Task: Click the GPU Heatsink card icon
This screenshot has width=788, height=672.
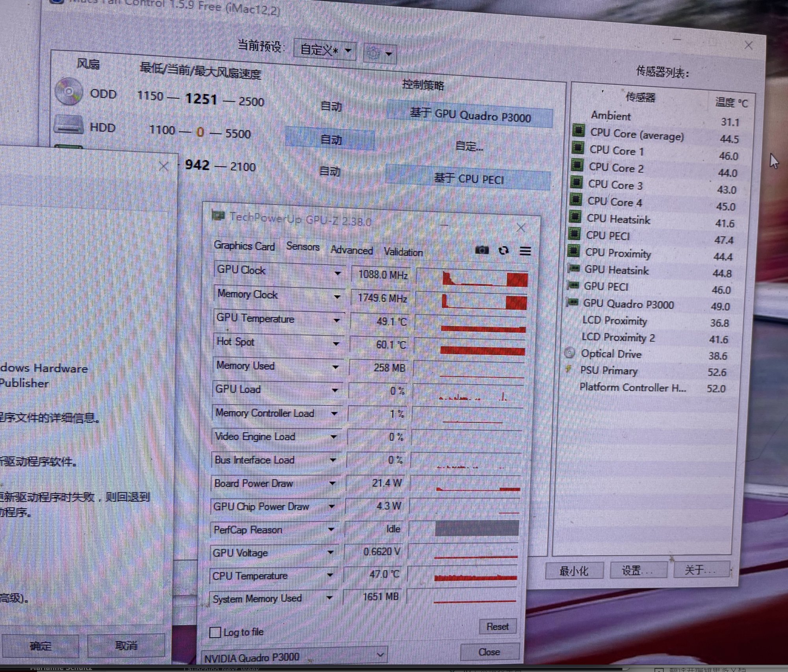Action: click(x=574, y=269)
